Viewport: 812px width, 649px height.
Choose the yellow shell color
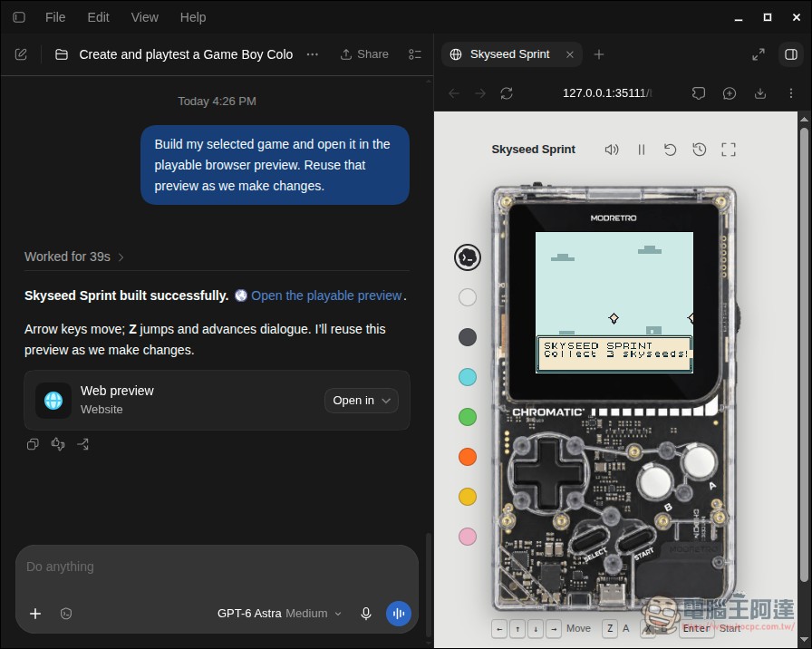click(468, 497)
